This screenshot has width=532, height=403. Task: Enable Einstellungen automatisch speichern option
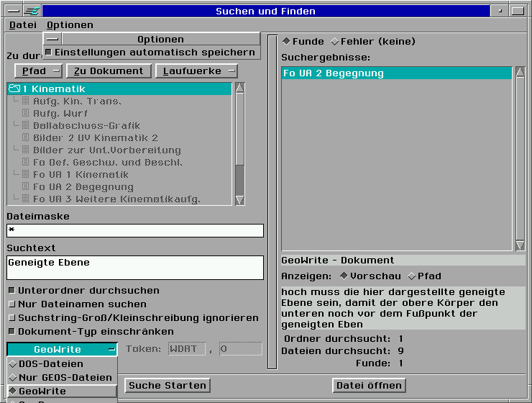click(48, 53)
